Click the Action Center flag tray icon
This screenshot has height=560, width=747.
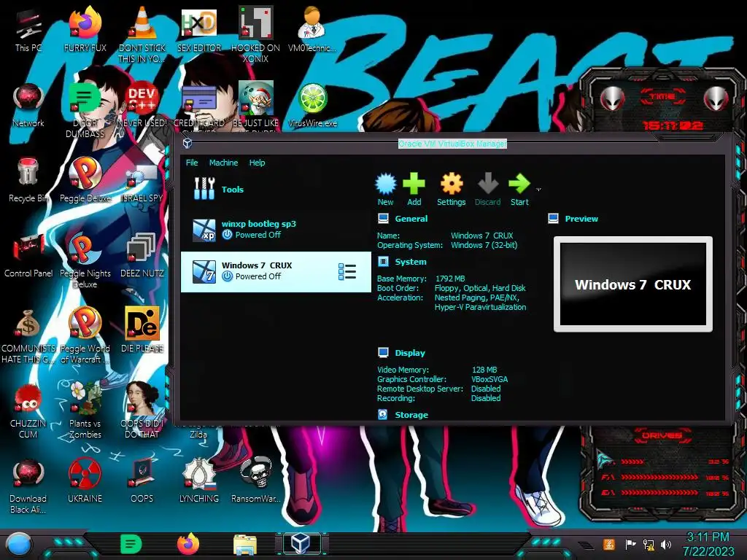tap(630, 544)
